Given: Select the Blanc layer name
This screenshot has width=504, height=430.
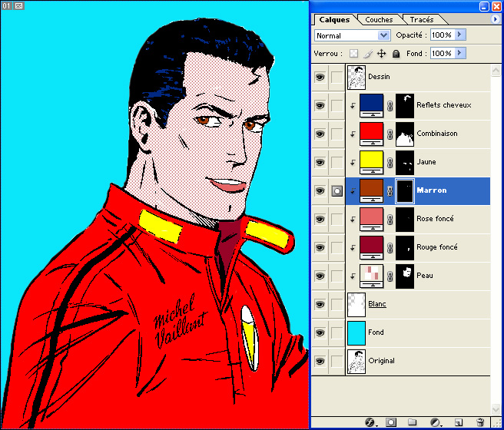Looking at the screenshot, I should tap(377, 304).
